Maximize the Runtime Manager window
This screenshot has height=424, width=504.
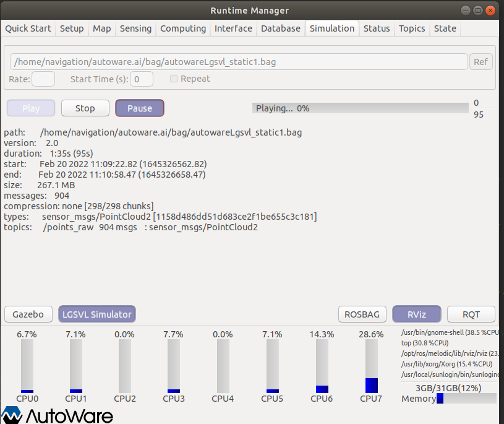pyautogui.click(x=478, y=11)
